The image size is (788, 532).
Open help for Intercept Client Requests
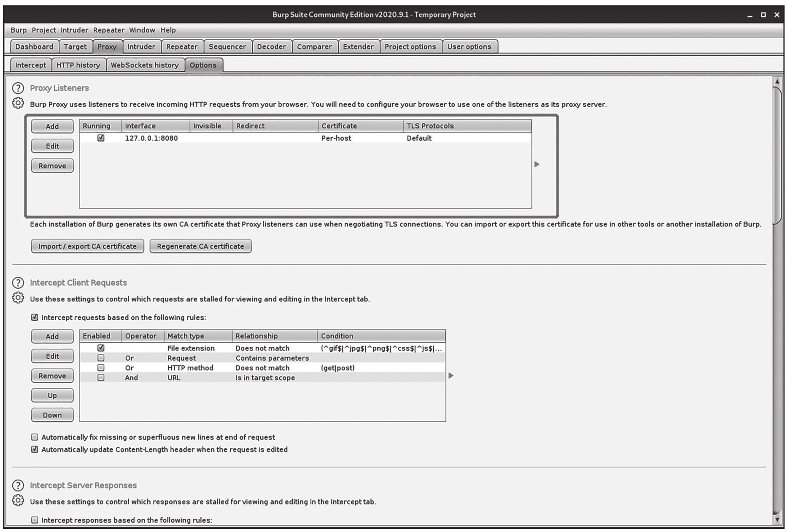[x=18, y=283]
